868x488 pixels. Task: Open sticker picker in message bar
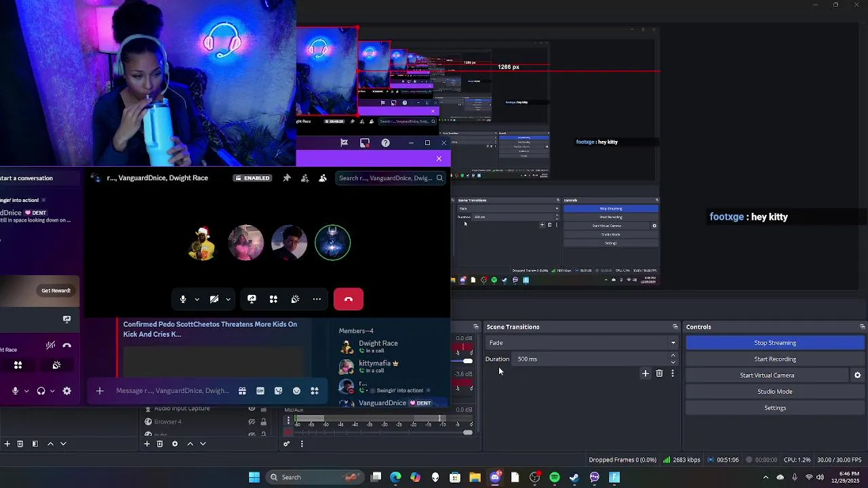[x=278, y=391]
